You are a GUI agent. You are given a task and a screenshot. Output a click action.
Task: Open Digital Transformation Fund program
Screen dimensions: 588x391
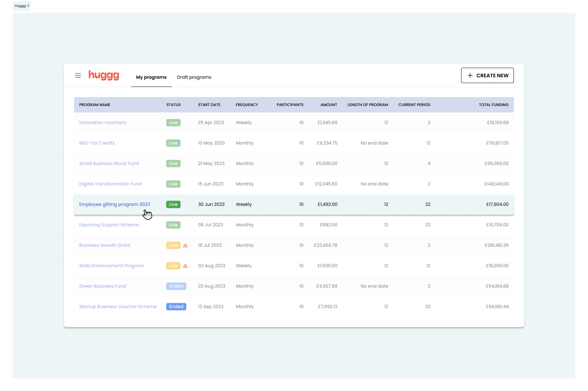[111, 184]
